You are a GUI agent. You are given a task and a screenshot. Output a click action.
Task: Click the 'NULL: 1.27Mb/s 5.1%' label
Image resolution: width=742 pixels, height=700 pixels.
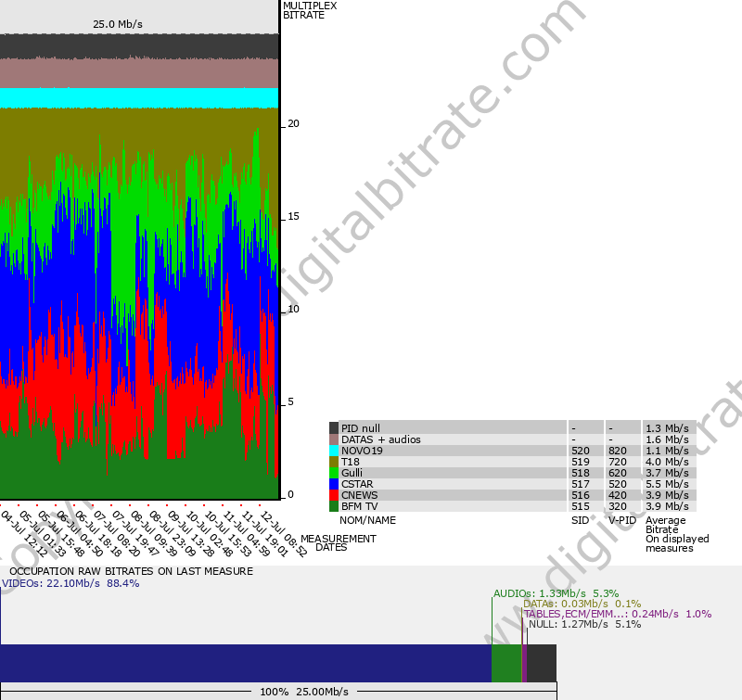[x=585, y=624]
